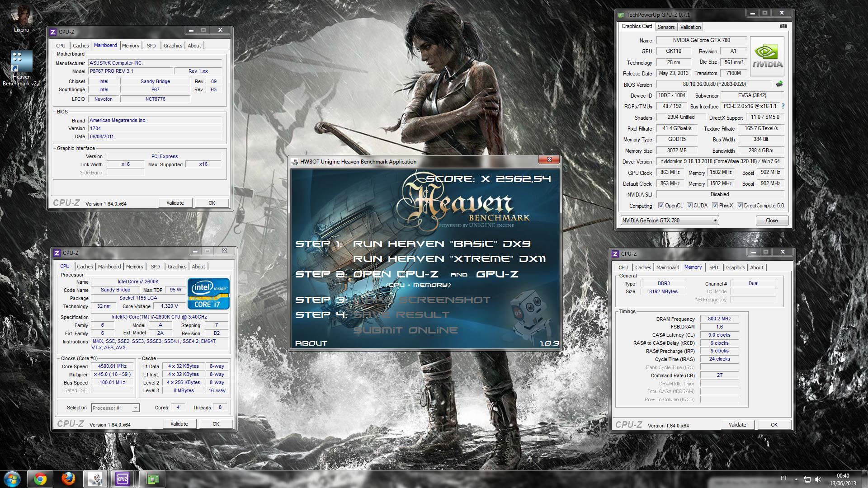Click the Intel Core i7 logo badge
868x488 pixels.
[x=208, y=294]
